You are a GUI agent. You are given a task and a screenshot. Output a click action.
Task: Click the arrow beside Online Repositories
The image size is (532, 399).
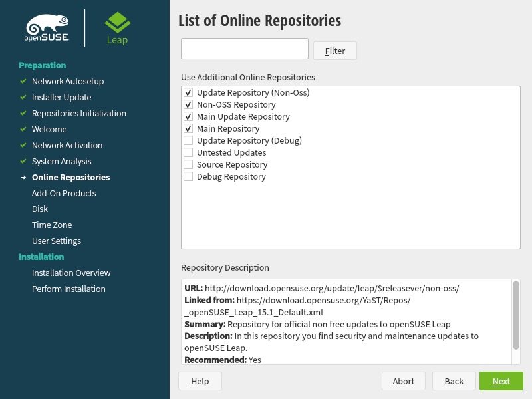pos(23,177)
